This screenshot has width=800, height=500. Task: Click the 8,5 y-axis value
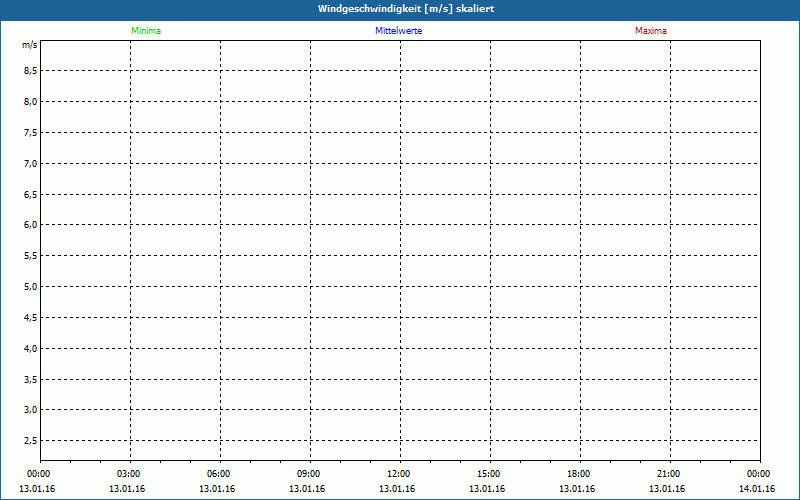[31, 70]
